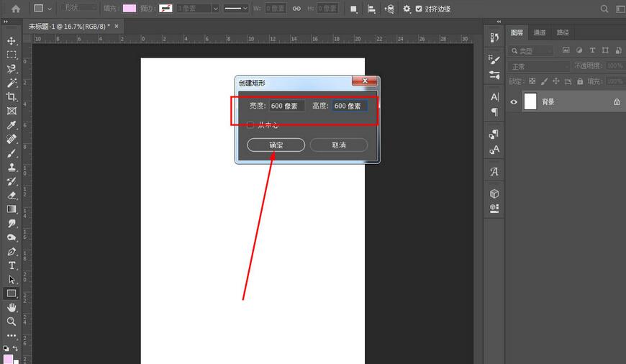This screenshot has width=626, height=364.
Task: Click the 宽度 input field
Action: click(286, 106)
